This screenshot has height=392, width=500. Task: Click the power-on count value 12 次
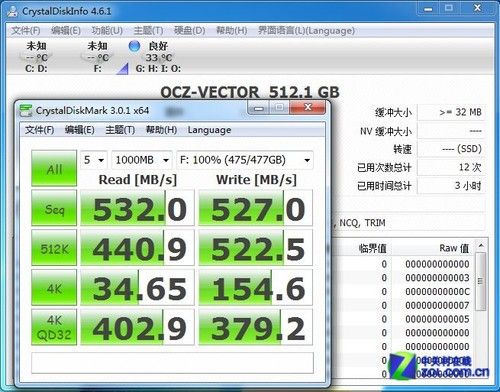pyautogui.click(x=451, y=167)
